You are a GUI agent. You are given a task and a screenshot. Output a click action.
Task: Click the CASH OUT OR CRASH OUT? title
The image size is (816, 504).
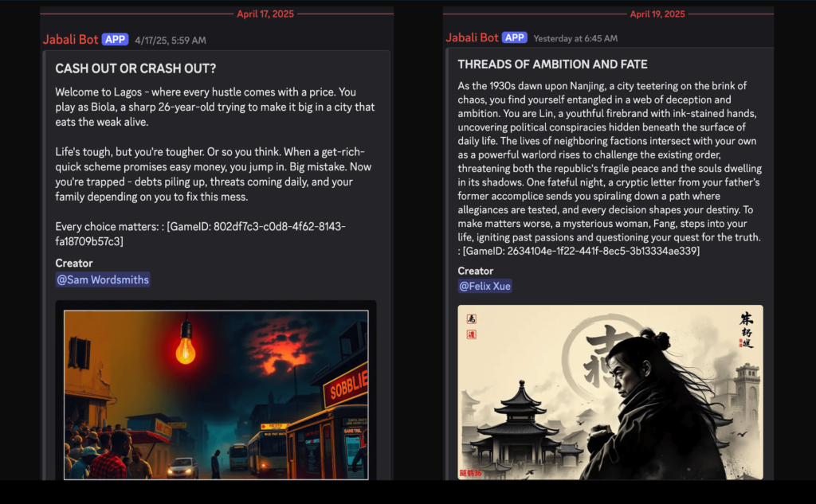(135, 68)
